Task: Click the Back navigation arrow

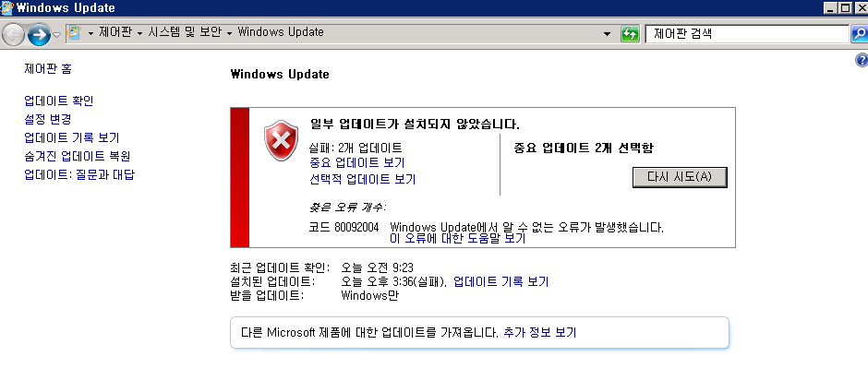Action: point(13,35)
